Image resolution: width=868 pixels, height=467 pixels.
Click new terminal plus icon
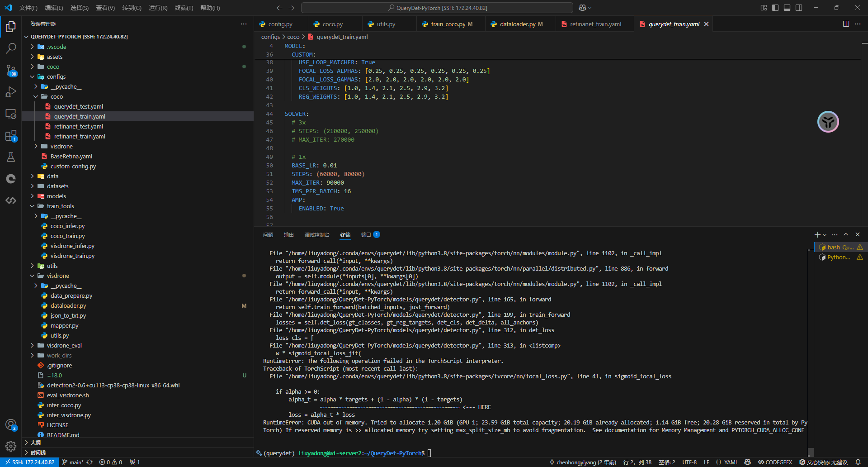[x=817, y=234]
